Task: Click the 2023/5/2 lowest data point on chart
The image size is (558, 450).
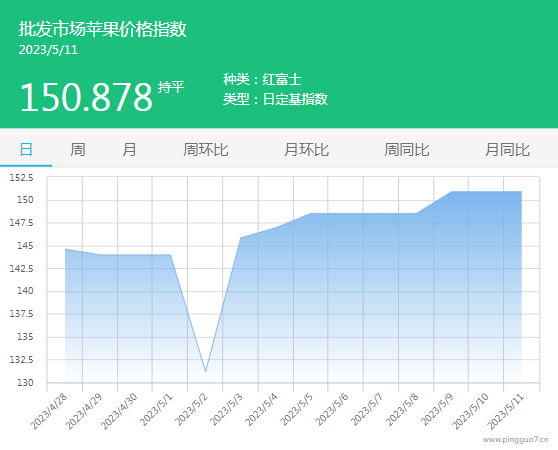Action: (206, 372)
